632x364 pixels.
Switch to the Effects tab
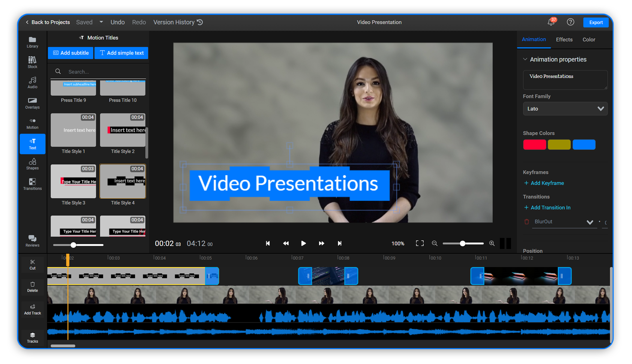click(x=564, y=39)
